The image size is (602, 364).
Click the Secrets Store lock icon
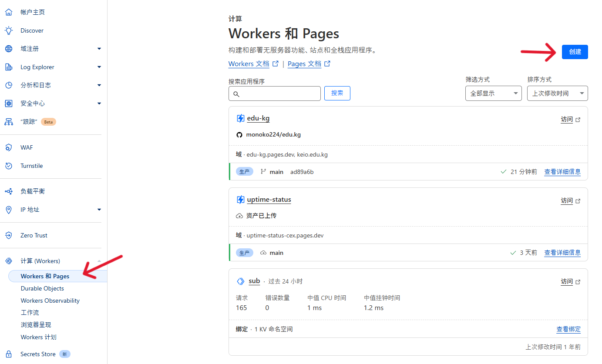(x=8, y=354)
